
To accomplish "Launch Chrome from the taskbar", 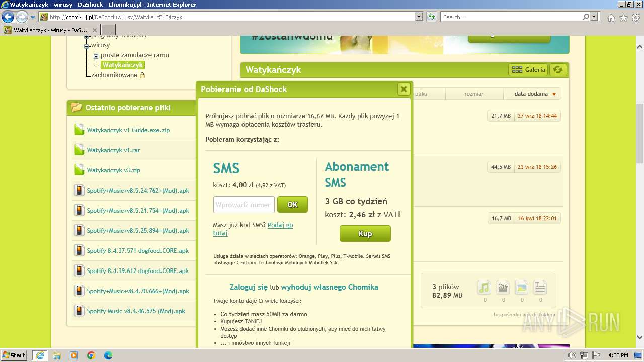I will (91, 355).
